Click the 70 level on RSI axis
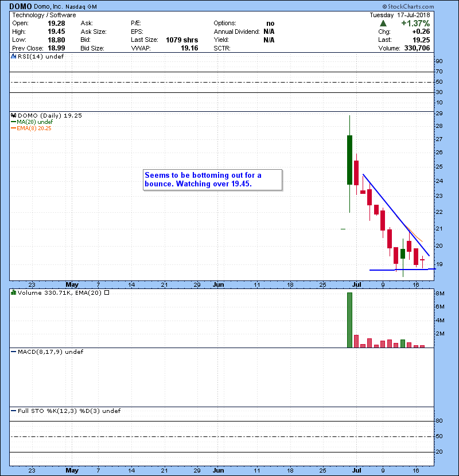The image size is (459, 476). pos(439,72)
